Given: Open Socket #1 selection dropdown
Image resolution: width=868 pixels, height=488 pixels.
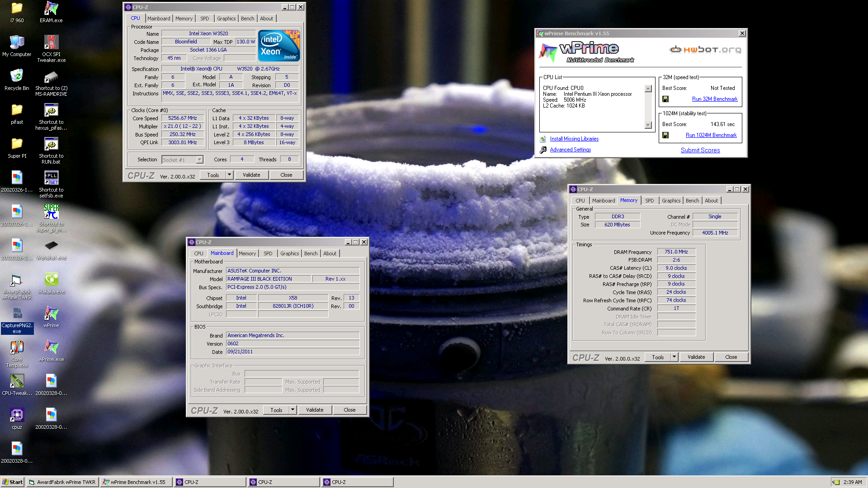Looking at the screenshot, I should coord(199,160).
